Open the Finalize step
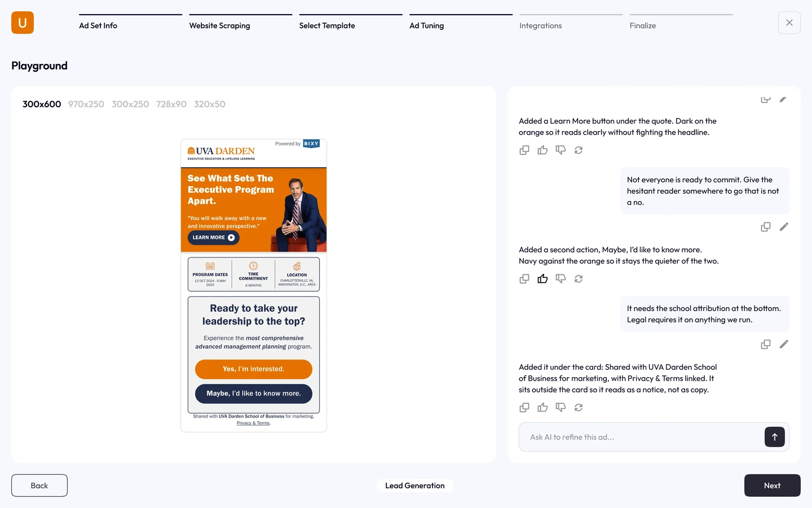812x508 pixels. 681,23
